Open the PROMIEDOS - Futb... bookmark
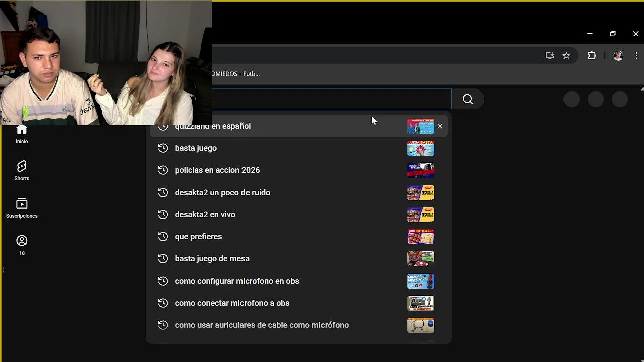644x362 pixels. (x=236, y=74)
